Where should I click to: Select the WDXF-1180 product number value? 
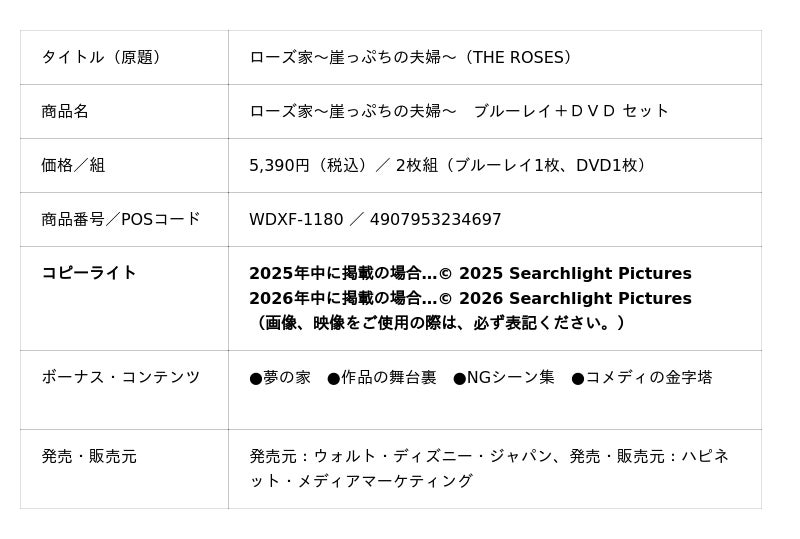tap(296, 220)
